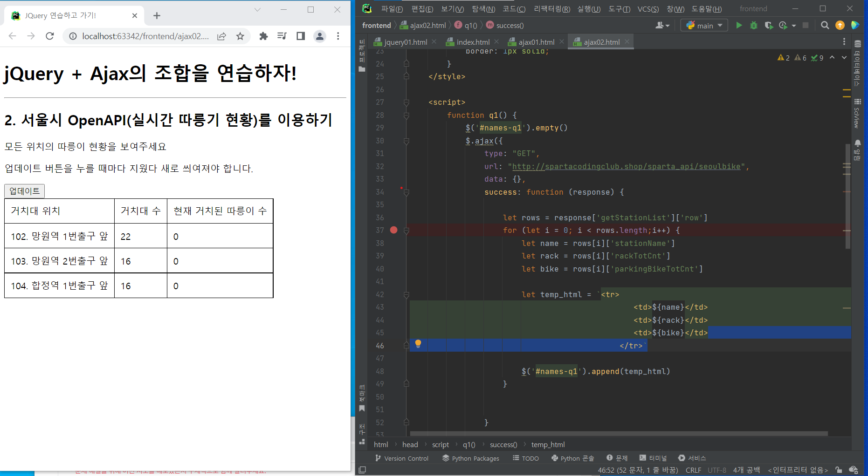The image size is (868, 476).
Task: Close the ajax02.html editor tab
Action: pos(627,41)
